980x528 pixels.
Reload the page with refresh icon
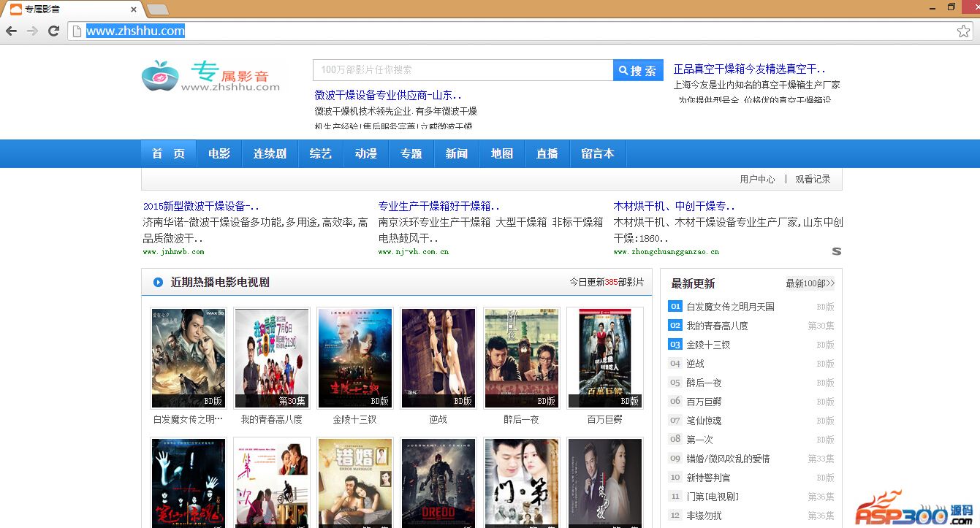click(53, 31)
